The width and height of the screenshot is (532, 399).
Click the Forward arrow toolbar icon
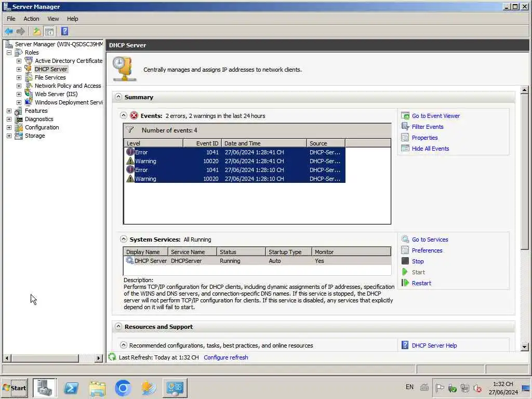tap(21, 32)
